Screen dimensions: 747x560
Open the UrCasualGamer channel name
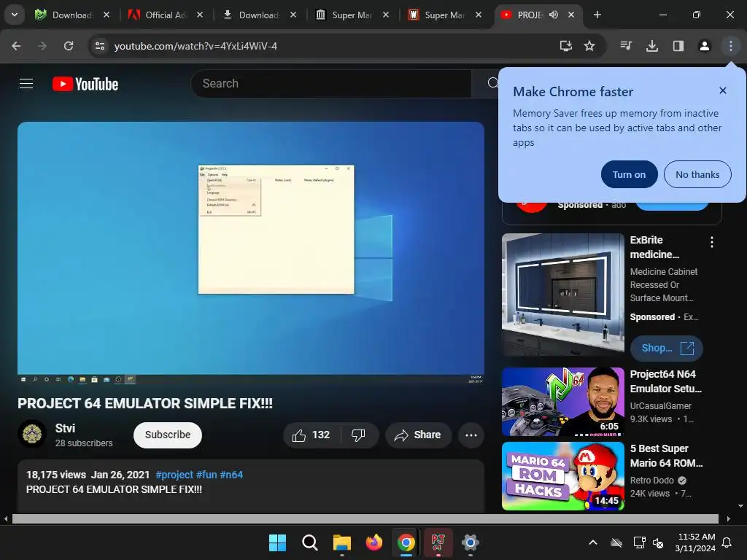click(x=661, y=405)
